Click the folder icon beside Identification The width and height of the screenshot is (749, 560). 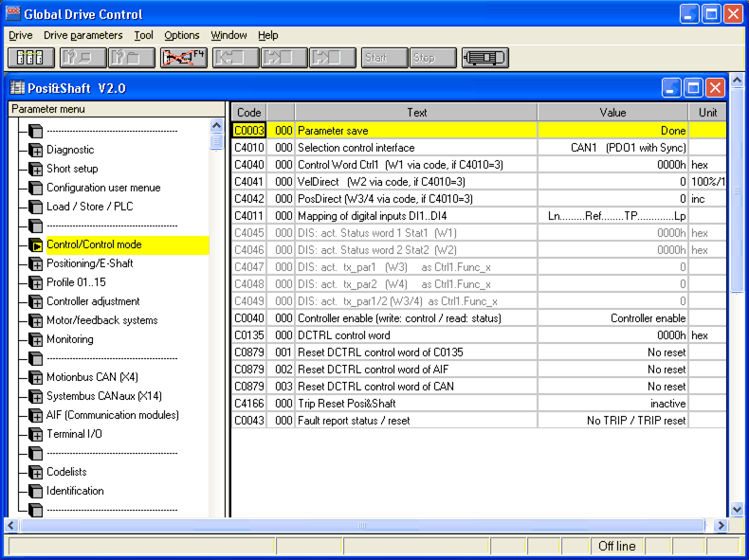[35, 491]
